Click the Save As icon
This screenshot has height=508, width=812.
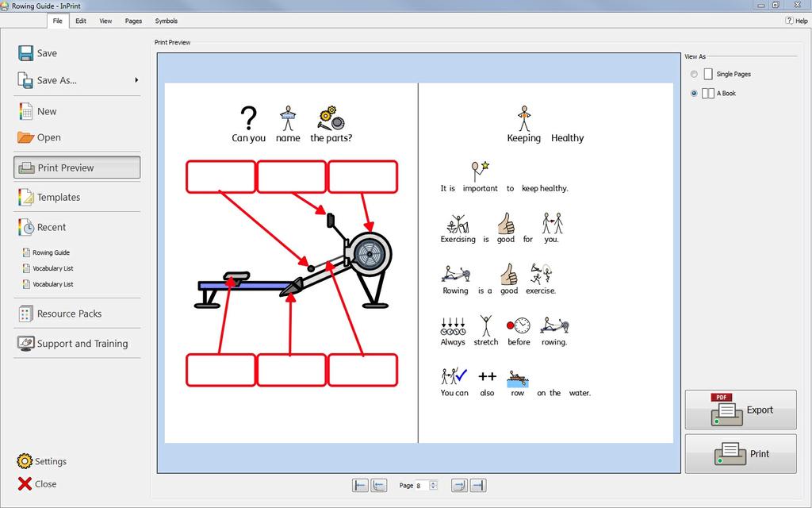(25, 80)
